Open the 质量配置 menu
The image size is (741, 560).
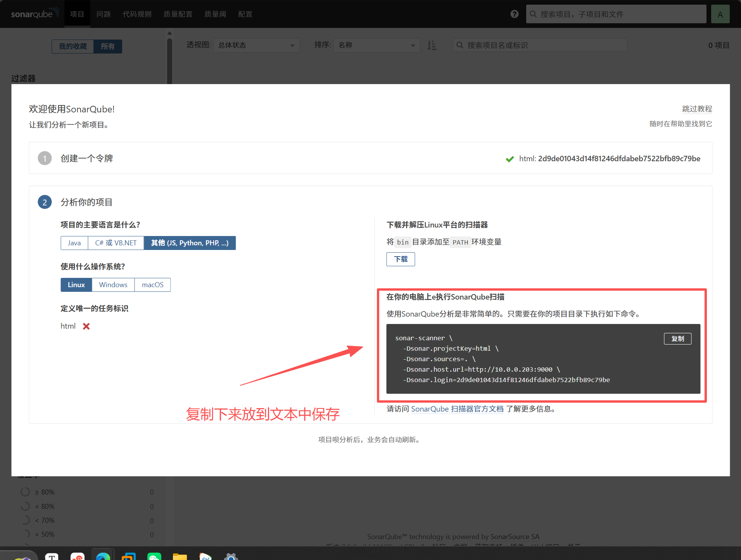[x=178, y=14]
